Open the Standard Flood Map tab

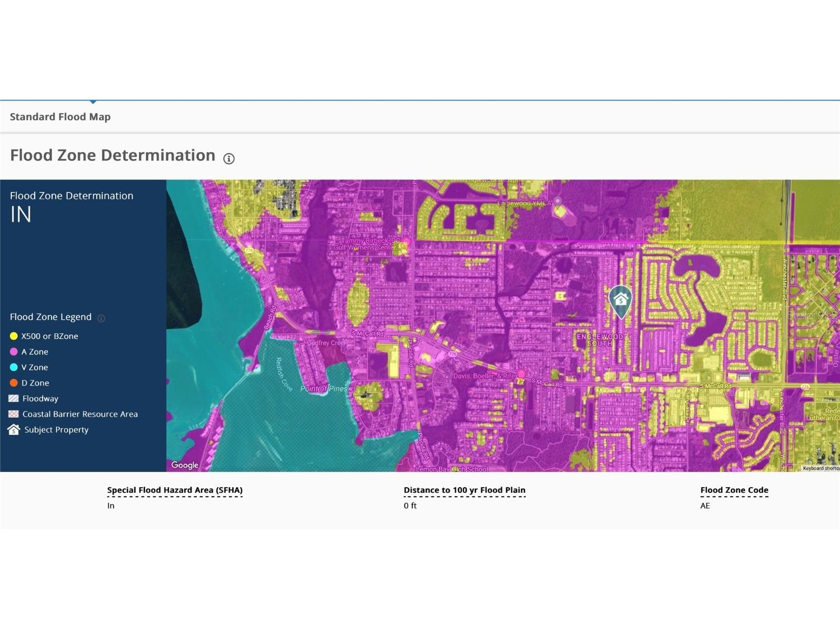coord(60,116)
